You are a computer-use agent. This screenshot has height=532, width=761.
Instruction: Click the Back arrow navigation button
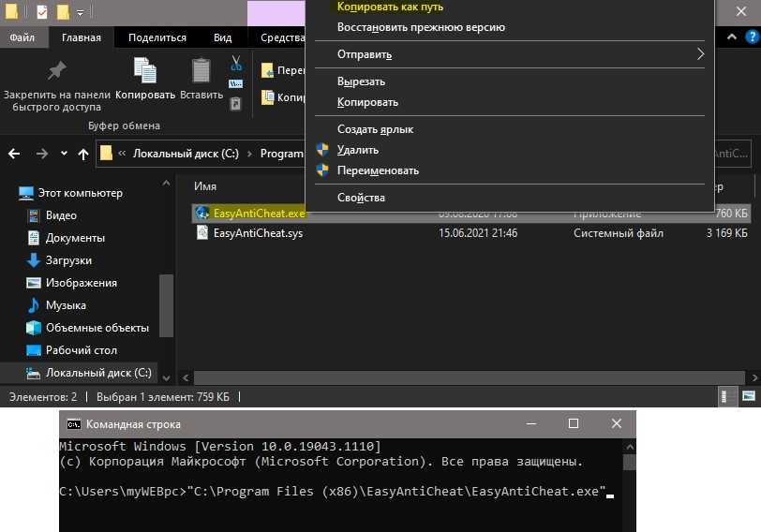pyautogui.click(x=16, y=154)
